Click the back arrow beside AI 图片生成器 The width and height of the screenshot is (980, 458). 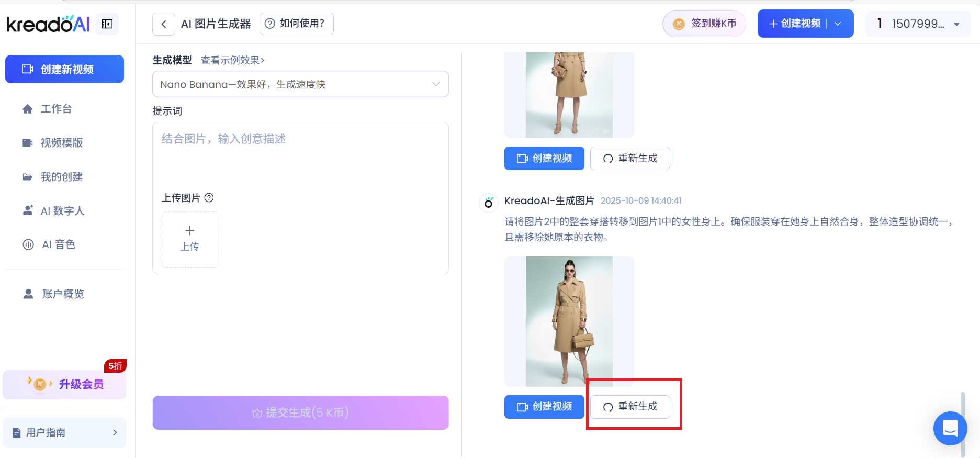164,24
